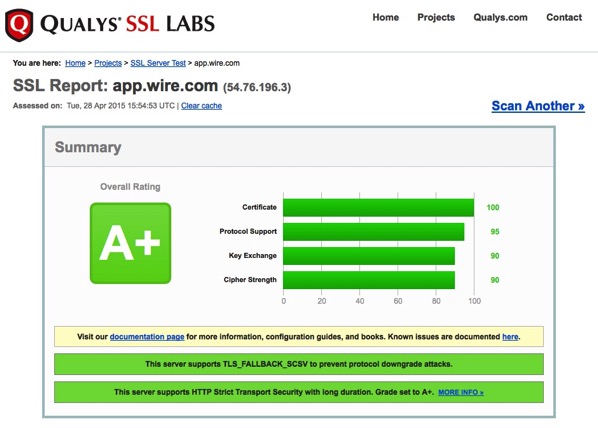Viewport: 598px width, 428px height.
Task: Follow the Projects breadcrumb link
Action: (108, 63)
